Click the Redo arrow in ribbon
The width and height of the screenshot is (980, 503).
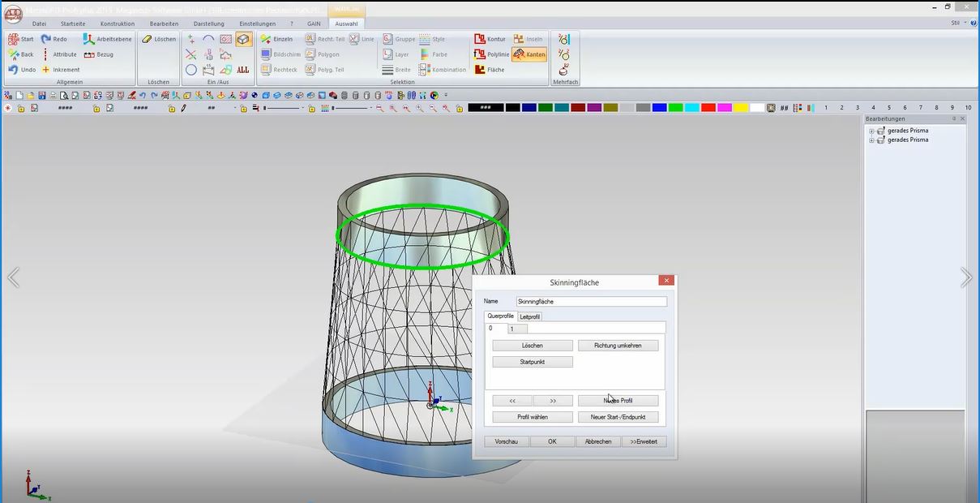coord(54,39)
